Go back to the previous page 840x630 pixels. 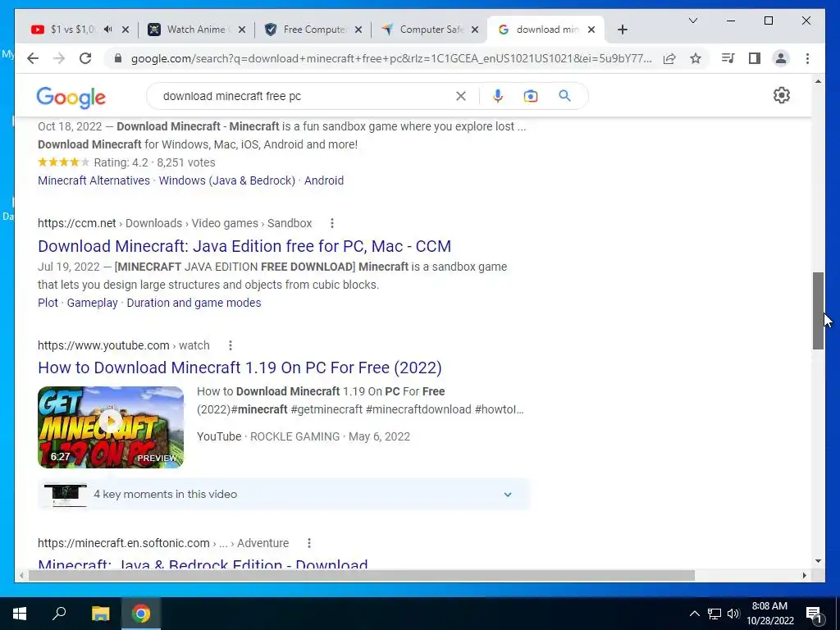tap(33, 58)
